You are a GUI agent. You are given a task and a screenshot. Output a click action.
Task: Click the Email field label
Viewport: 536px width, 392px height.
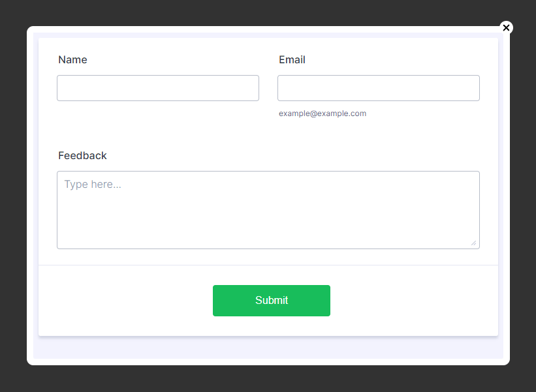click(292, 60)
